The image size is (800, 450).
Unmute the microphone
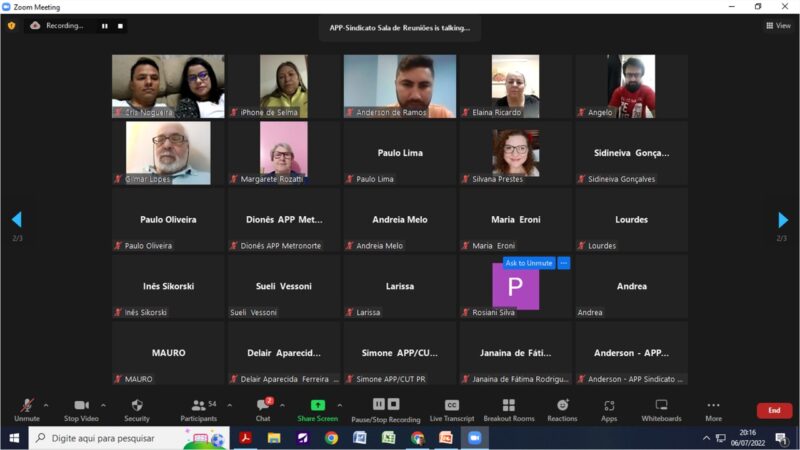click(26, 409)
